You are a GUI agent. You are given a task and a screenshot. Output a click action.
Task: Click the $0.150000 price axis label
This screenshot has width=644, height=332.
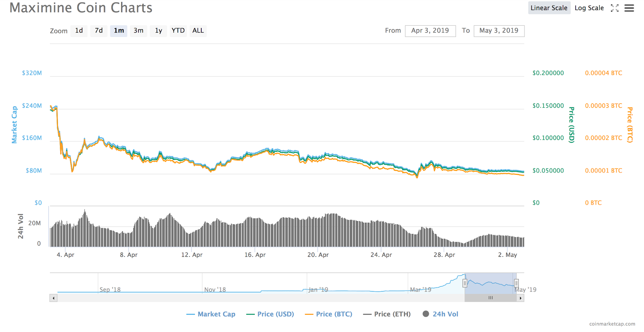[x=548, y=106]
